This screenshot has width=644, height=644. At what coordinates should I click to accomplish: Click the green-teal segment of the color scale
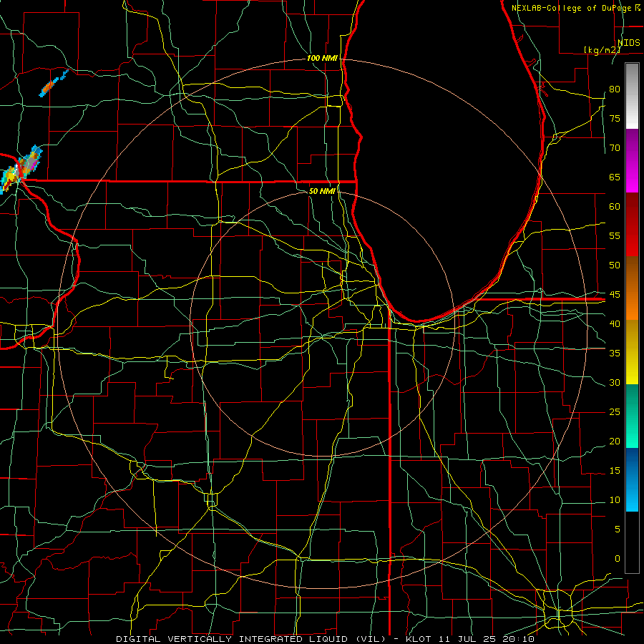(x=632, y=416)
